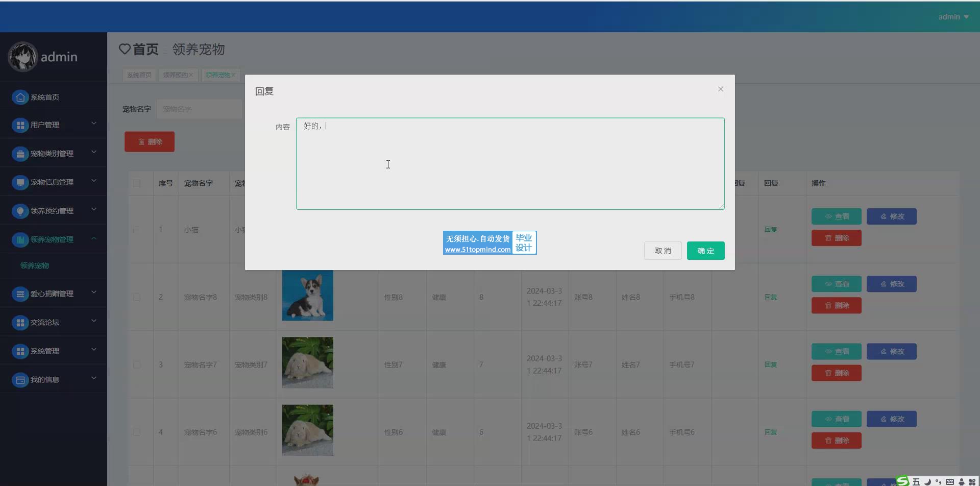The image size is (980, 486).
Task: Click 修改 for row 3 宠物名字7
Action: tap(891, 351)
